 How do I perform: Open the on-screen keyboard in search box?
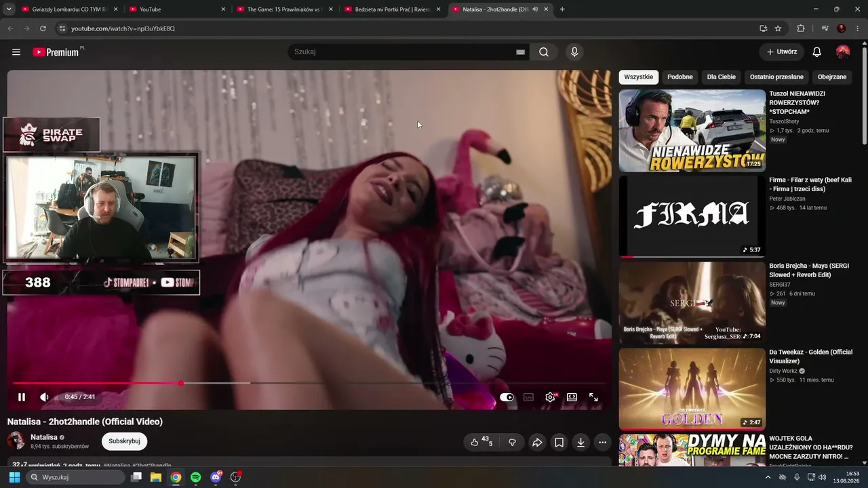click(x=520, y=52)
